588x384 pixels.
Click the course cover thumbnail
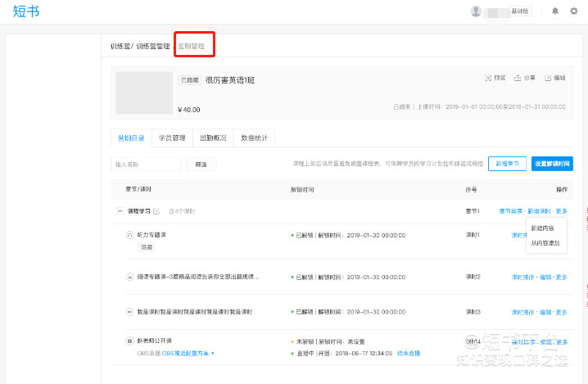pos(143,93)
